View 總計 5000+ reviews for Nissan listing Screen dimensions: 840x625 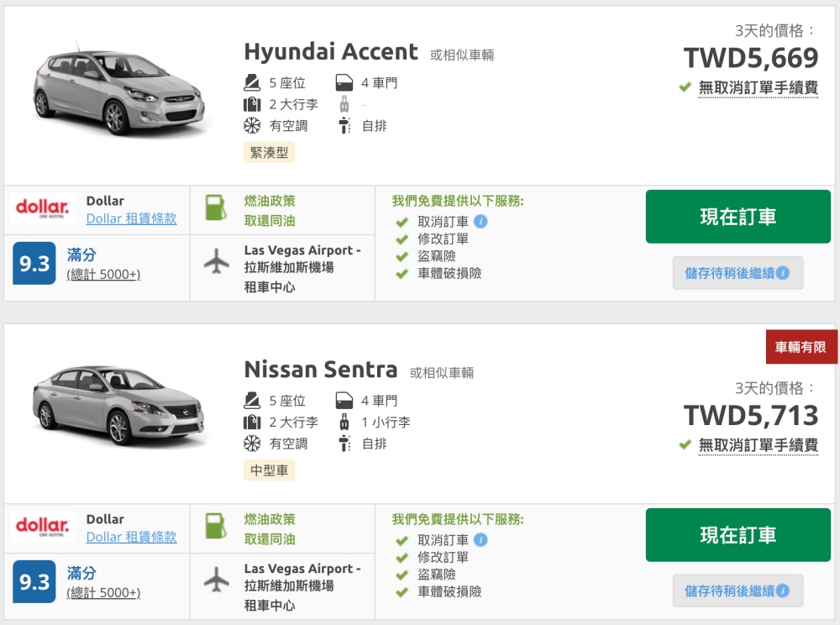103,592
